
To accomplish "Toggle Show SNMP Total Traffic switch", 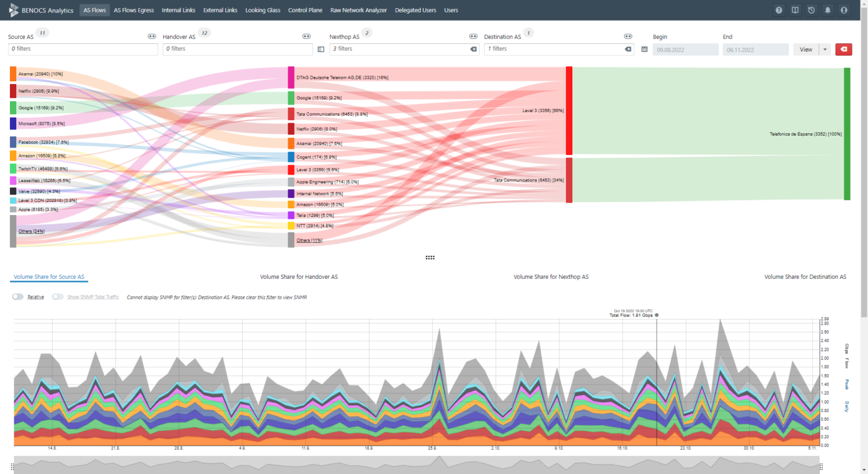I will point(58,297).
